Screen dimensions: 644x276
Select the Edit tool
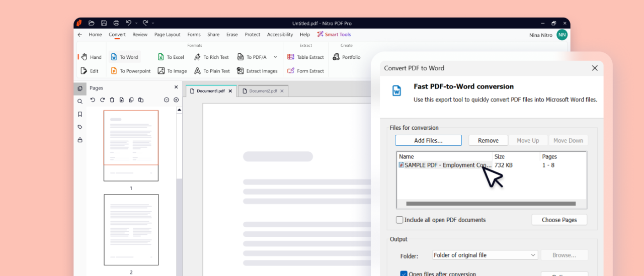(90, 71)
